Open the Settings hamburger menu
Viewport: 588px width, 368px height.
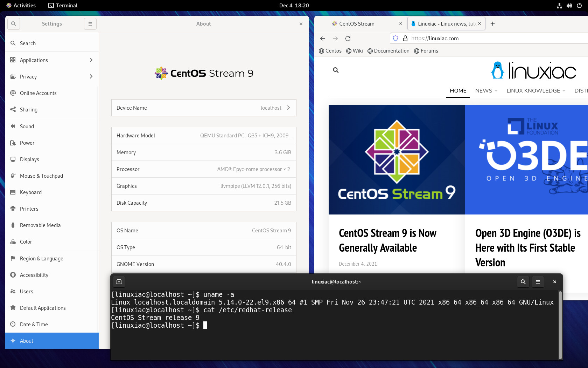pyautogui.click(x=90, y=23)
